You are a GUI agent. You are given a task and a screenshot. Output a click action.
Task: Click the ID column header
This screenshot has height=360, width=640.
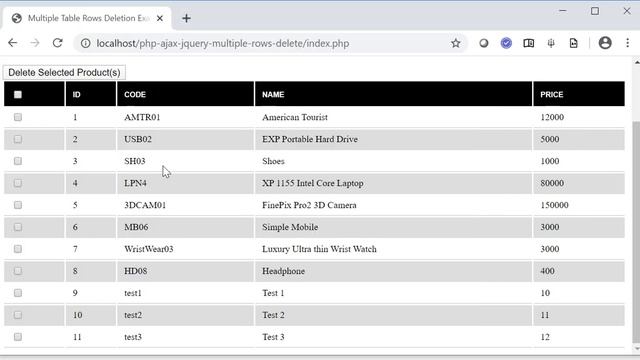click(91, 94)
